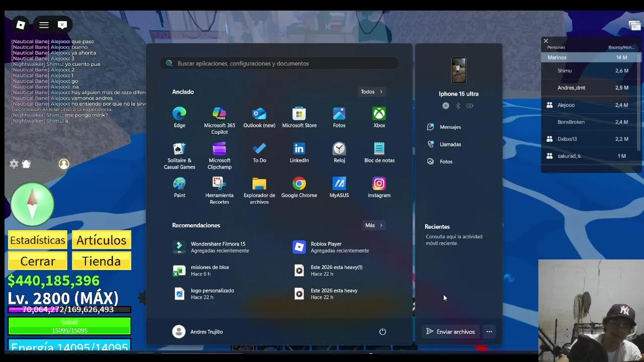
Task: Open phone Llamadas
Action: [x=444, y=144]
